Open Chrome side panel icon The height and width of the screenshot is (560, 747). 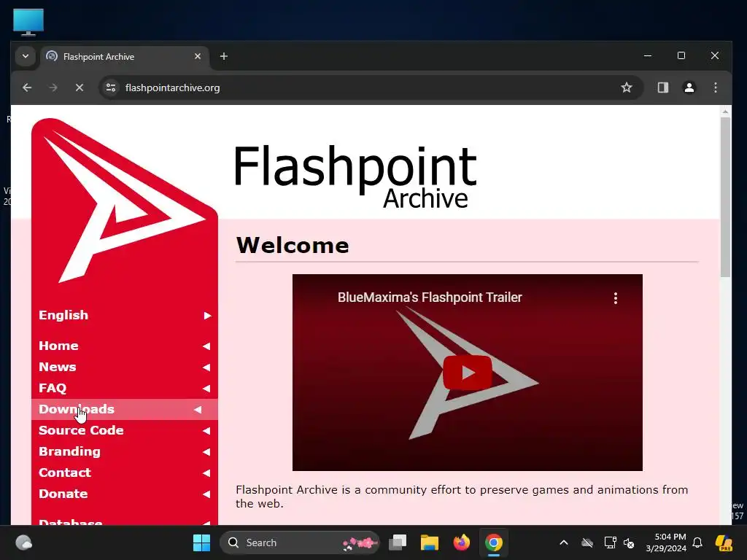click(x=662, y=87)
